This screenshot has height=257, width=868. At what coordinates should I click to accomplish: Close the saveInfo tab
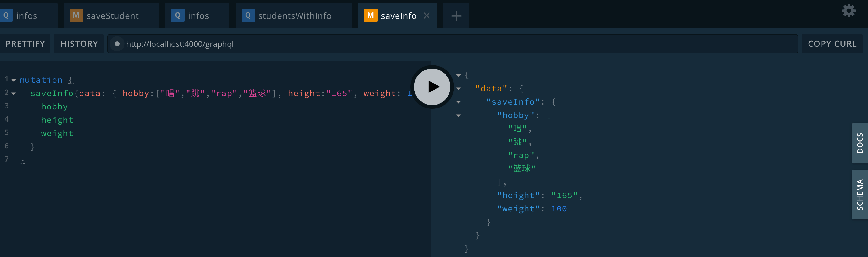click(x=427, y=15)
